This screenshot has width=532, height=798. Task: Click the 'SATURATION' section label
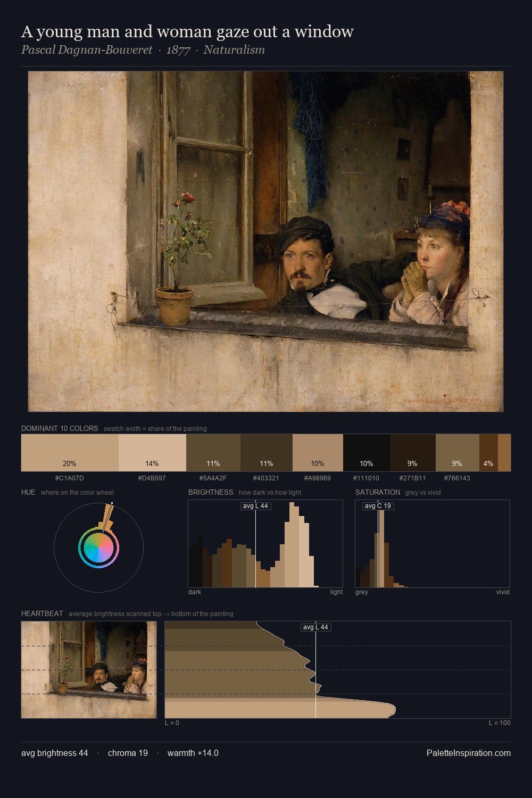[378, 492]
